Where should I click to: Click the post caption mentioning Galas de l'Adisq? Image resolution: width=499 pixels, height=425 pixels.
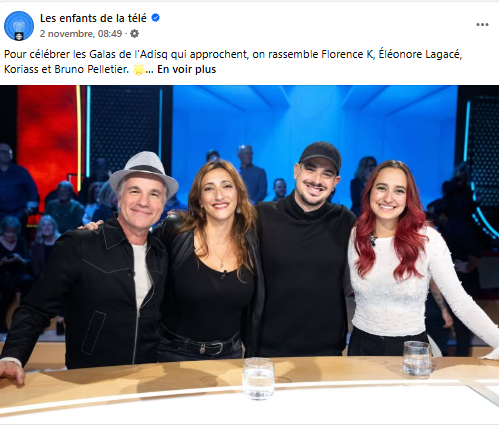click(x=233, y=62)
